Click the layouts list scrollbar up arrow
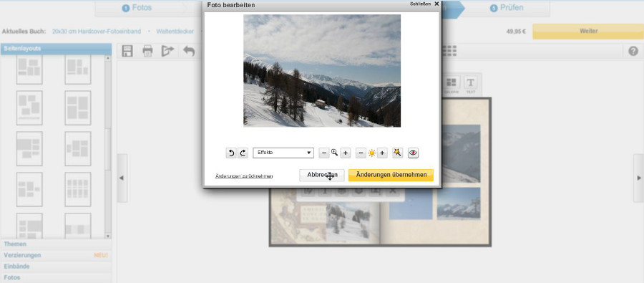This screenshot has height=283, width=644. click(108, 59)
